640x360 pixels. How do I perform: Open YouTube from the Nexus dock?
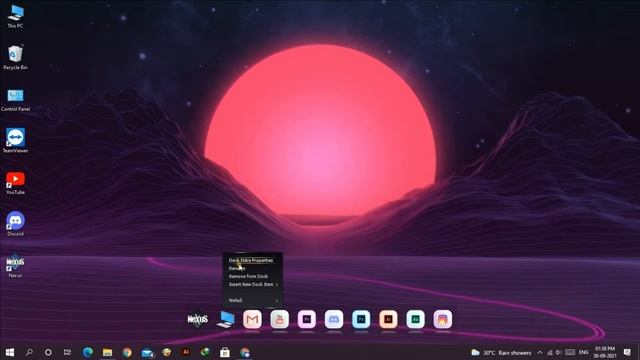pos(280,319)
